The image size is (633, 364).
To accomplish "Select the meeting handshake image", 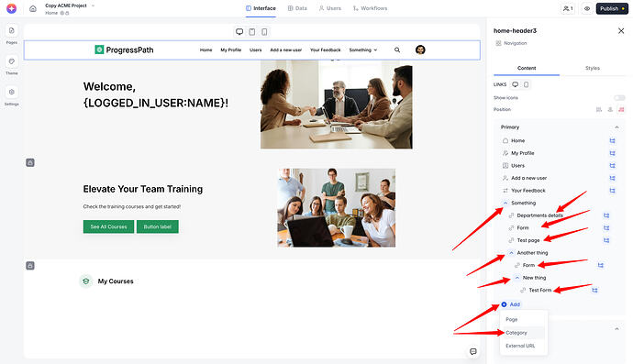I will click(337, 105).
